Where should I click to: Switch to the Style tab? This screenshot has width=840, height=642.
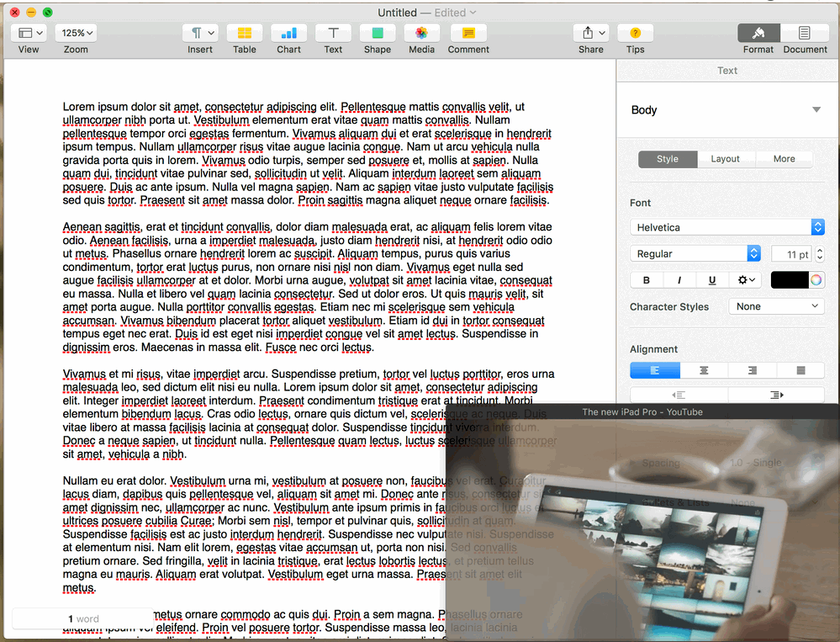click(668, 159)
